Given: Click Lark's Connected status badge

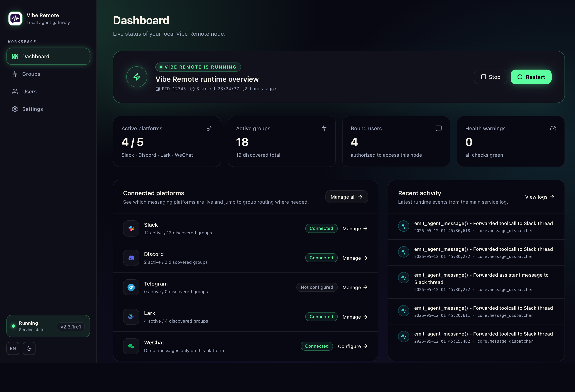Looking at the screenshot, I should tap(321, 317).
